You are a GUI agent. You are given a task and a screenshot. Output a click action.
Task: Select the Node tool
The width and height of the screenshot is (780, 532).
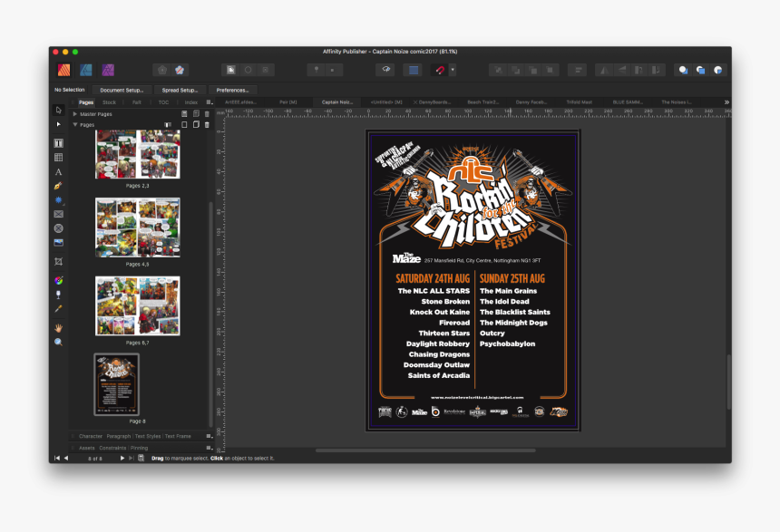point(58,124)
